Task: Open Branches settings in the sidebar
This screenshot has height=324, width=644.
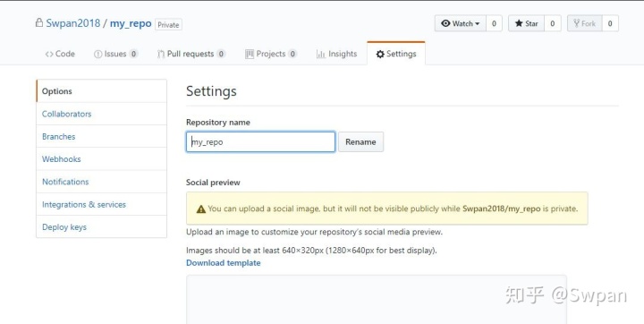Action: coord(101,137)
